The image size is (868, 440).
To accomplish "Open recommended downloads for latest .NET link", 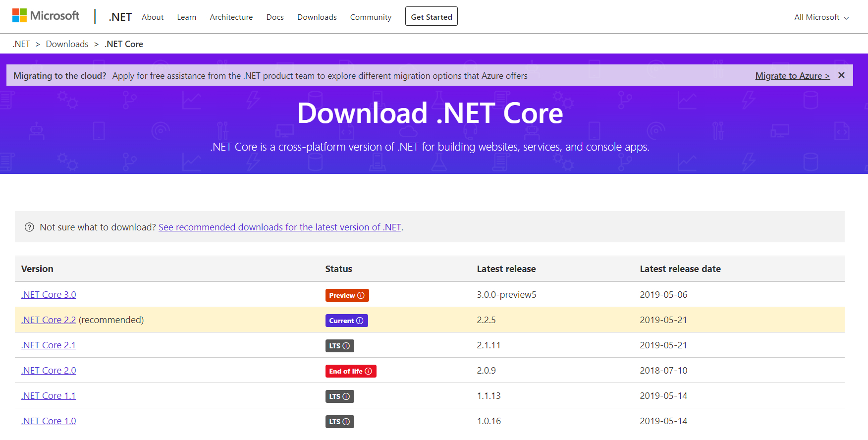I will [280, 227].
